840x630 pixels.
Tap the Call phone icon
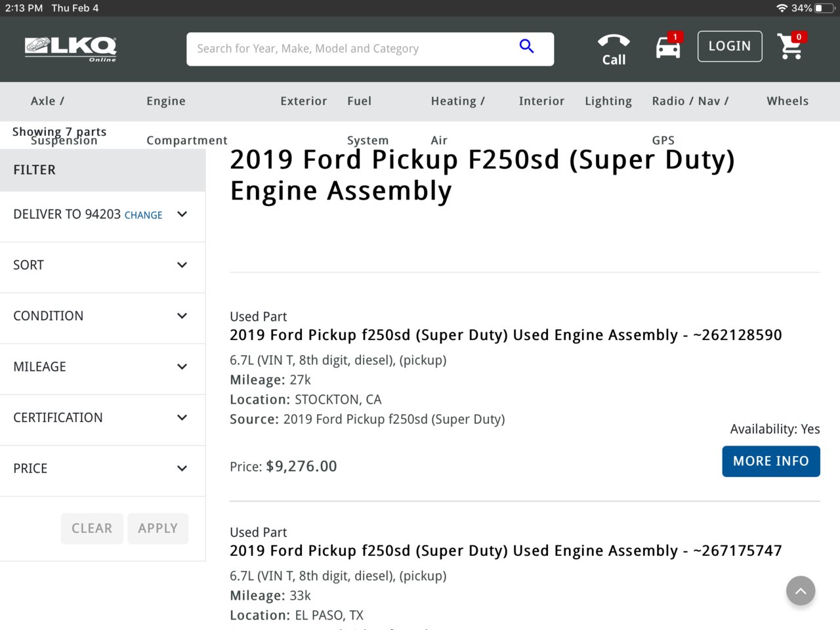pos(614,50)
